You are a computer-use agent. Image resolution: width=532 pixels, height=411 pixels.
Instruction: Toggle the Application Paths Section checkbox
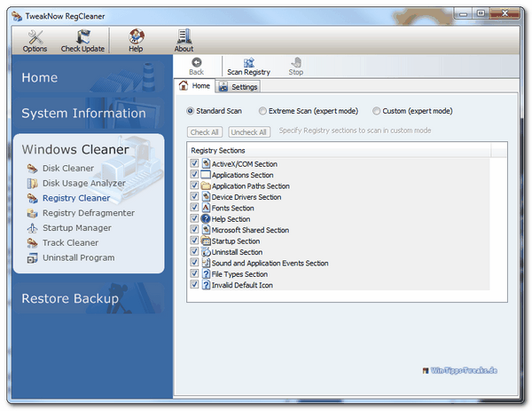194,186
